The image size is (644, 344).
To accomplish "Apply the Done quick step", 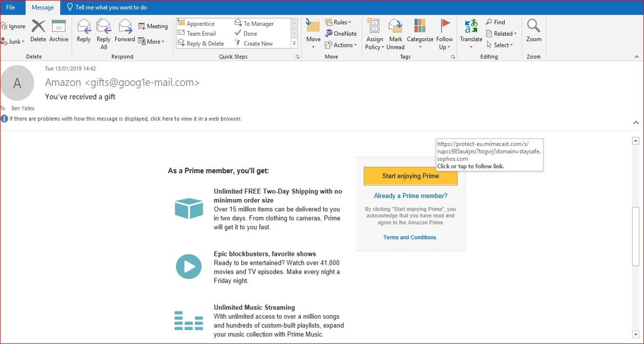I will [x=246, y=34].
